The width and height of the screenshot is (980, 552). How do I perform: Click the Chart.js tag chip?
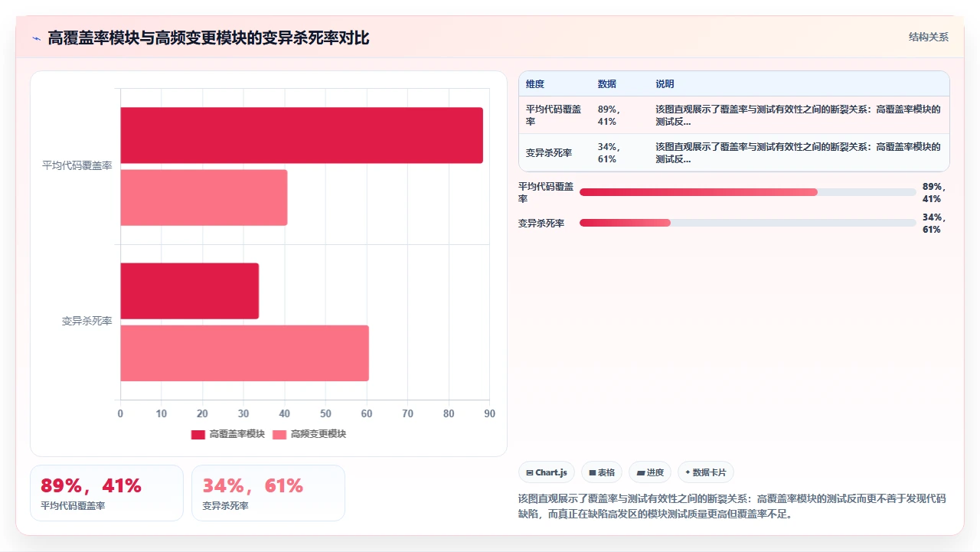(x=547, y=472)
